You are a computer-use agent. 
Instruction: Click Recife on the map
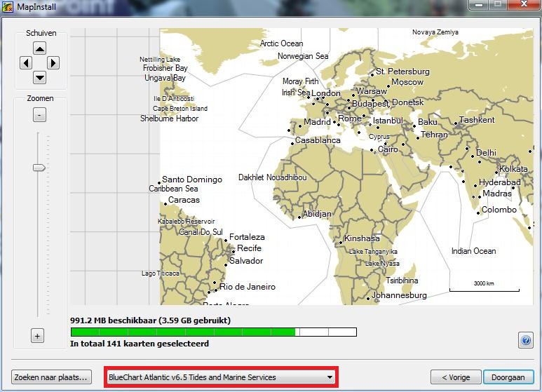click(x=249, y=248)
